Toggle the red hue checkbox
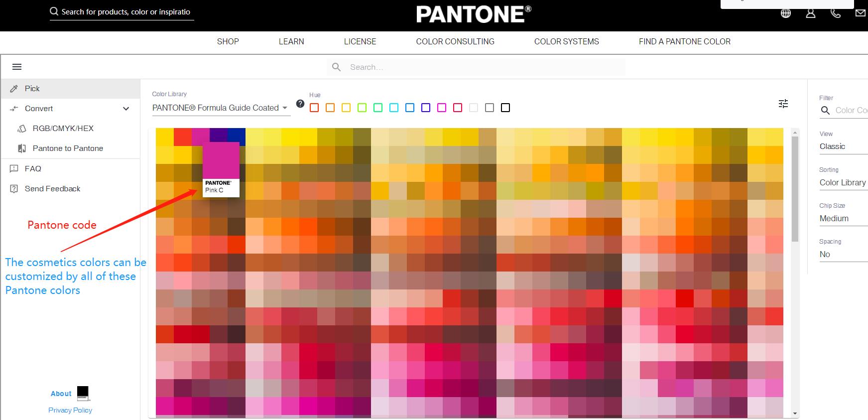This screenshot has width=868, height=420. point(314,108)
